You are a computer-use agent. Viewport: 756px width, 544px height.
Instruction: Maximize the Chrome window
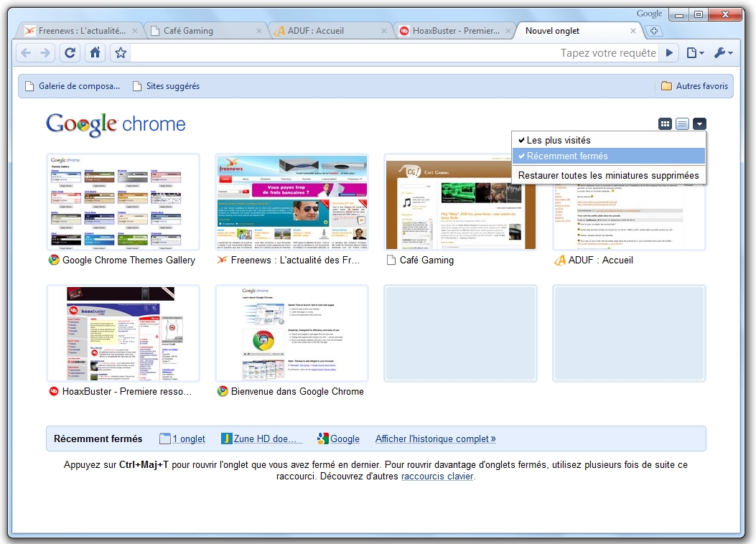698,15
